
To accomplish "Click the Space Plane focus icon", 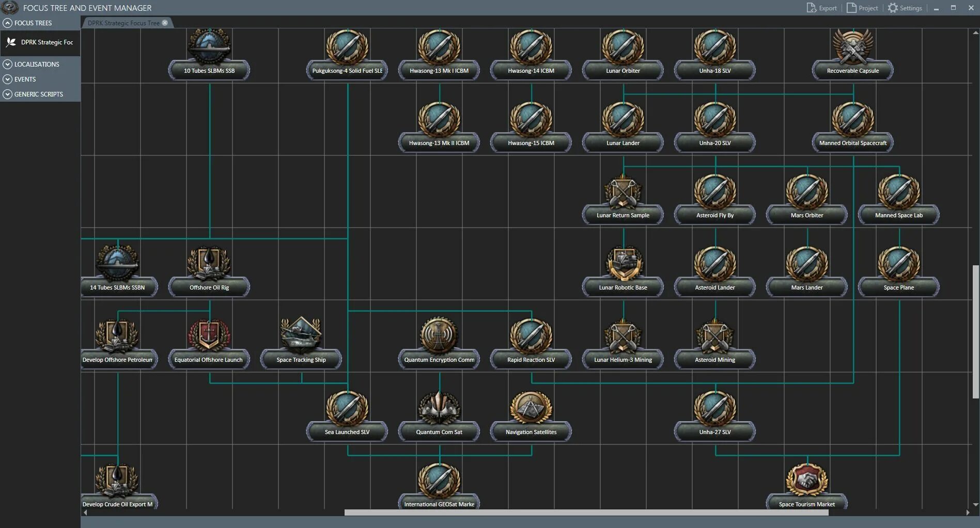I will [x=899, y=263].
